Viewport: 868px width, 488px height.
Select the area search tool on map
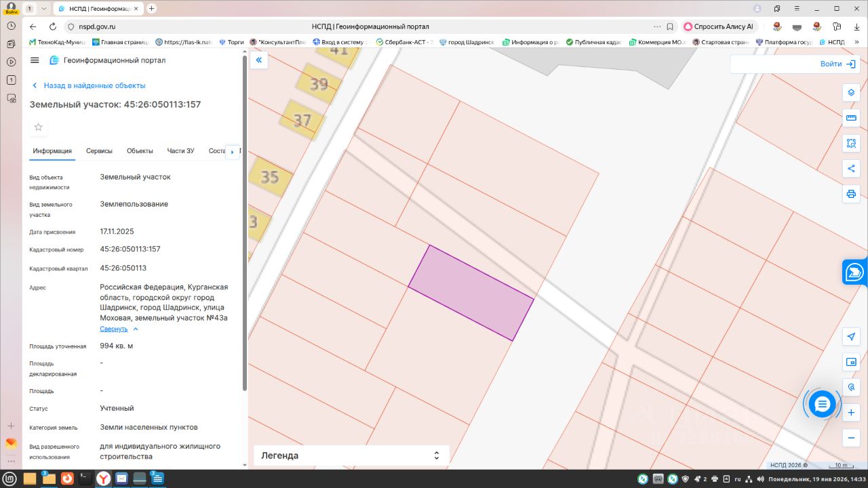[x=851, y=143]
